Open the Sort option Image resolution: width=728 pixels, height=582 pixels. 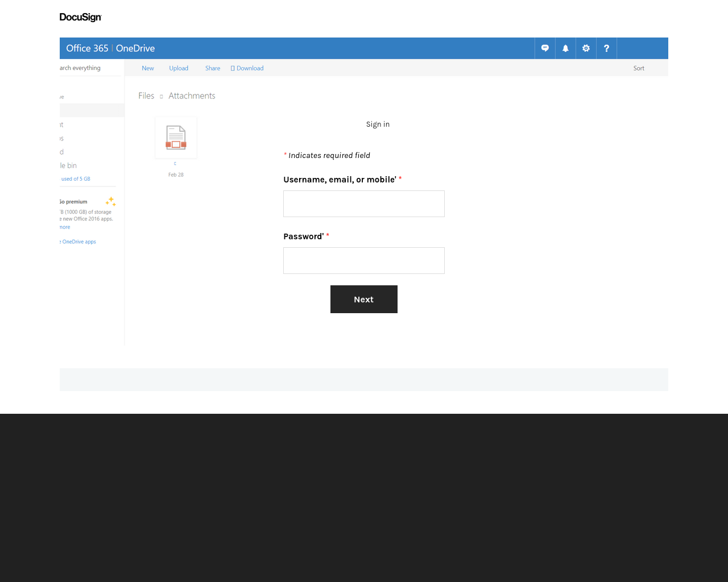coord(639,68)
